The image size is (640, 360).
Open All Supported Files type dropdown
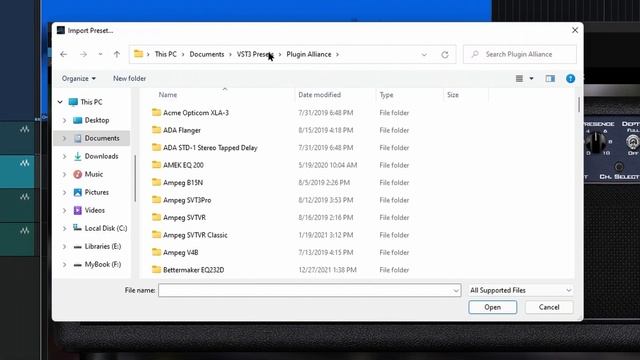520,290
